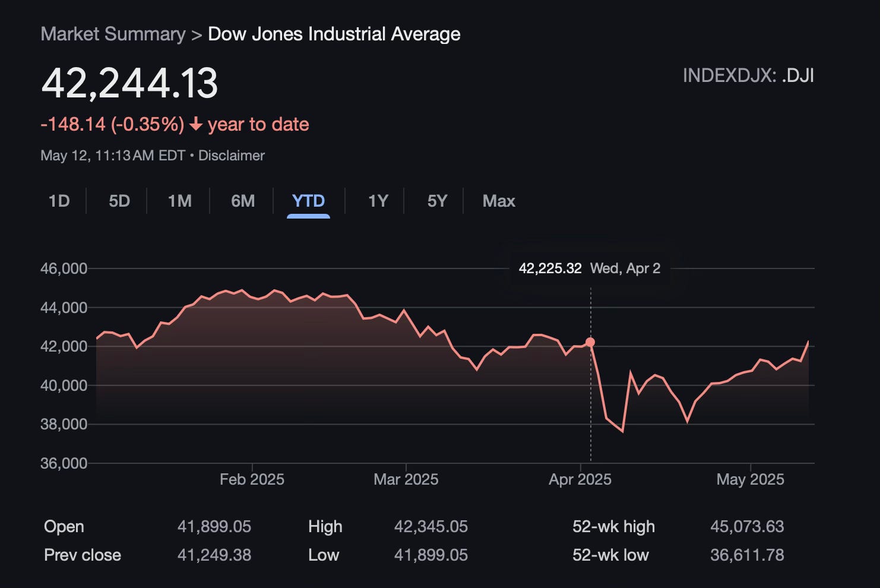Screen dimensions: 880x588
Task: Click the down arrow icon beside year to date
Action: click(x=196, y=124)
